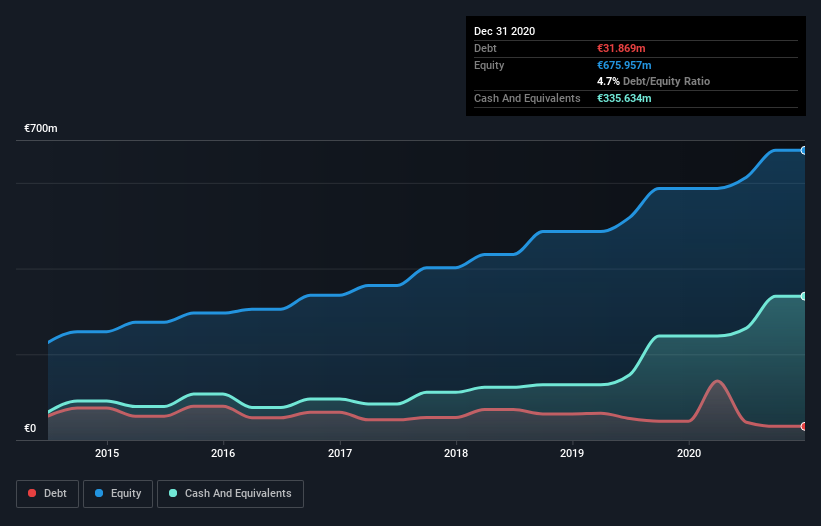Image resolution: width=821 pixels, height=526 pixels.
Task: Toggle the Debt series in the legend
Action: tap(48, 494)
